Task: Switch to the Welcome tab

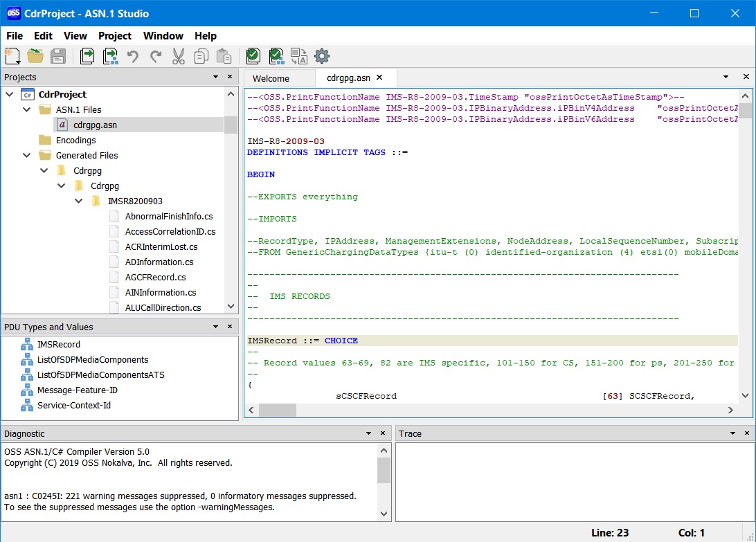Action: click(271, 79)
